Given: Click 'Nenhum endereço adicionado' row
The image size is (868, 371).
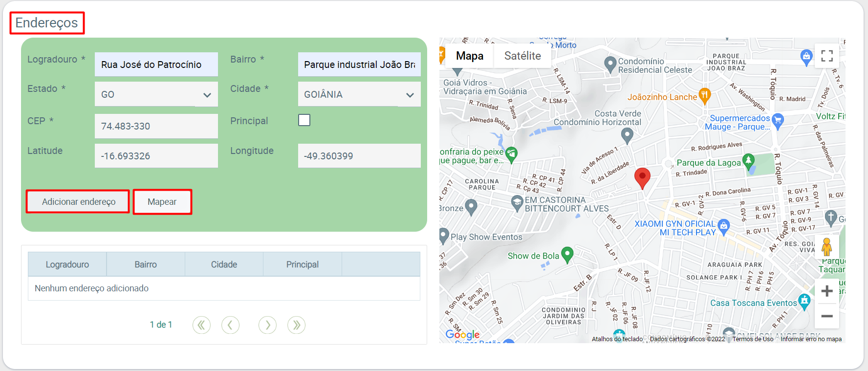Looking at the screenshot, I should pos(224,288).
